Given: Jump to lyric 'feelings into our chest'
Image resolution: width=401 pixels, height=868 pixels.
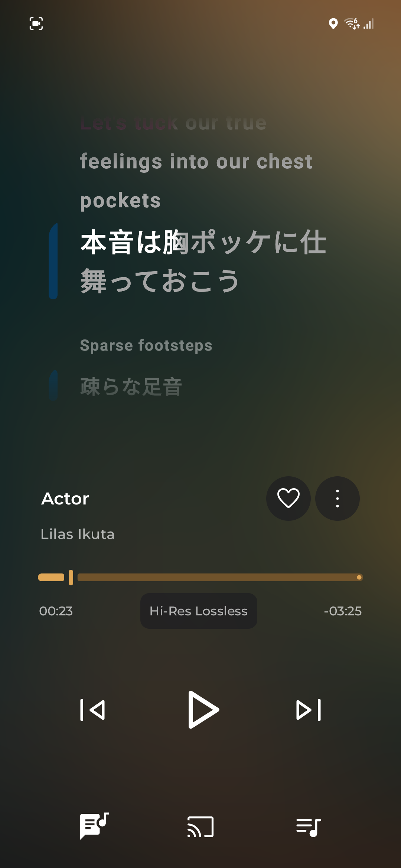Looking at the screenshot, I should click(196, 161).
